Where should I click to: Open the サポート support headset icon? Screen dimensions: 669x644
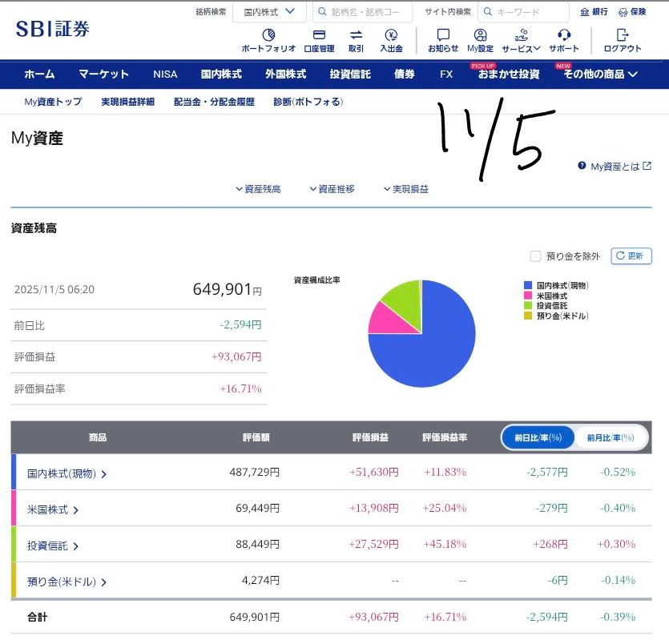pyautogui.click(x=564, y=35)
